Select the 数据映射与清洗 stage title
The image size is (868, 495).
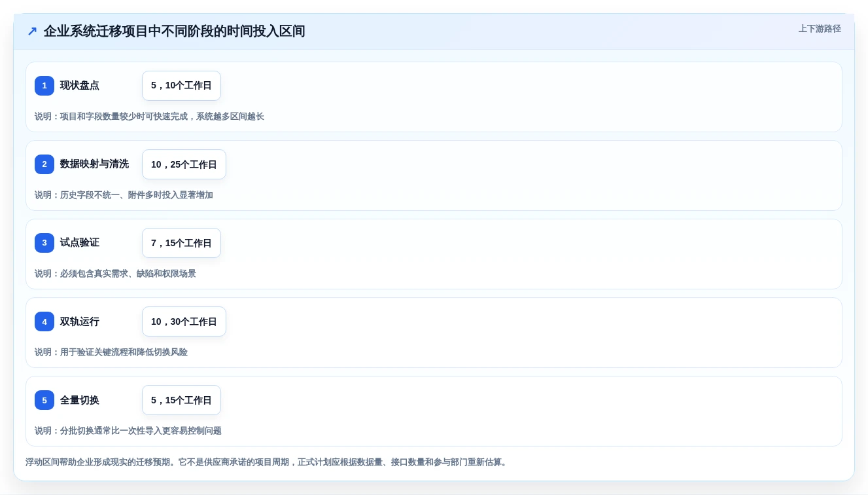[94, 164]
